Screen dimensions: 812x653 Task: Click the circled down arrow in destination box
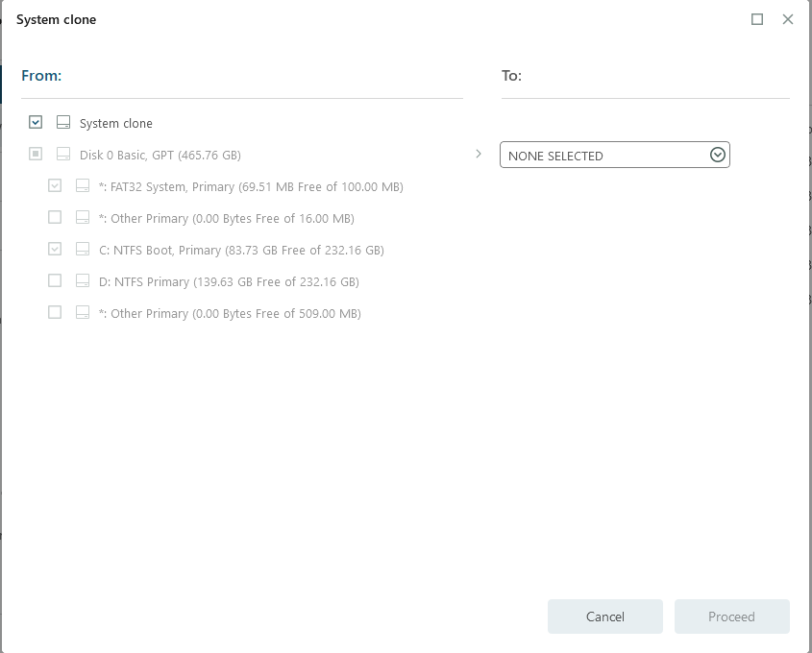[x=717, y=156]
